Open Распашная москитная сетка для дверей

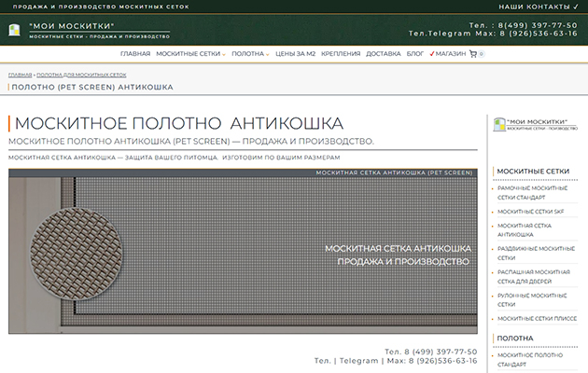534,276
